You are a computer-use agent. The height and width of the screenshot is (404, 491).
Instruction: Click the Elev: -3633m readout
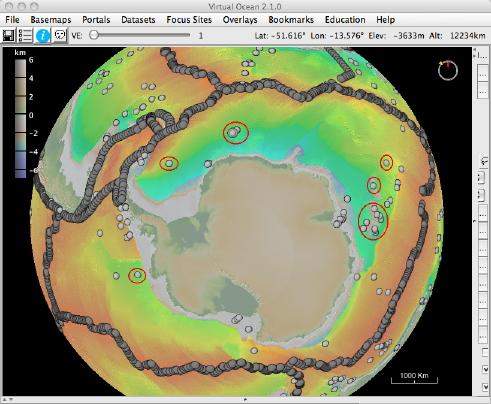[x=396, y=35]
